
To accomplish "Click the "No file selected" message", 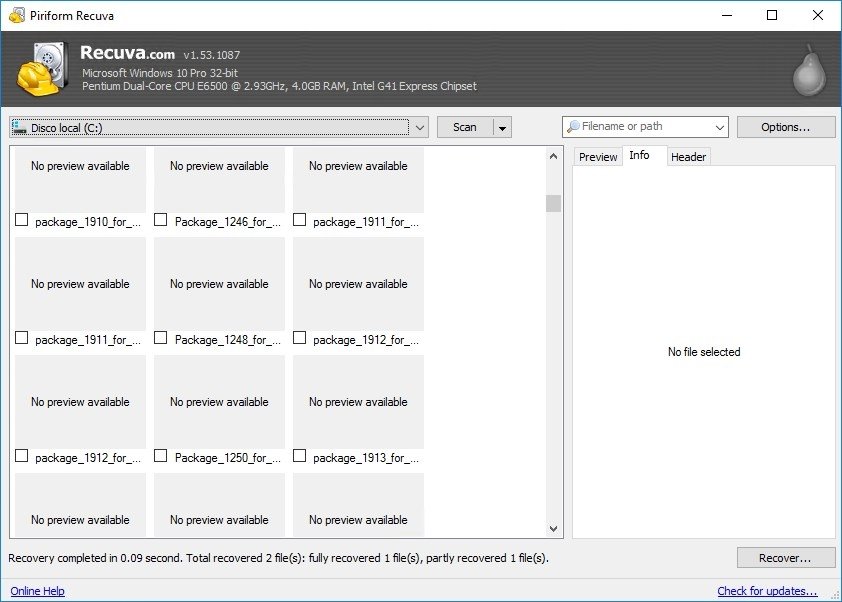I will (704, 352).
